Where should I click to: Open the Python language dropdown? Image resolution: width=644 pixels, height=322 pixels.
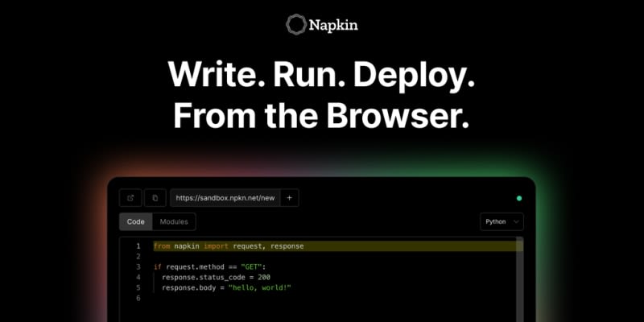502,222
